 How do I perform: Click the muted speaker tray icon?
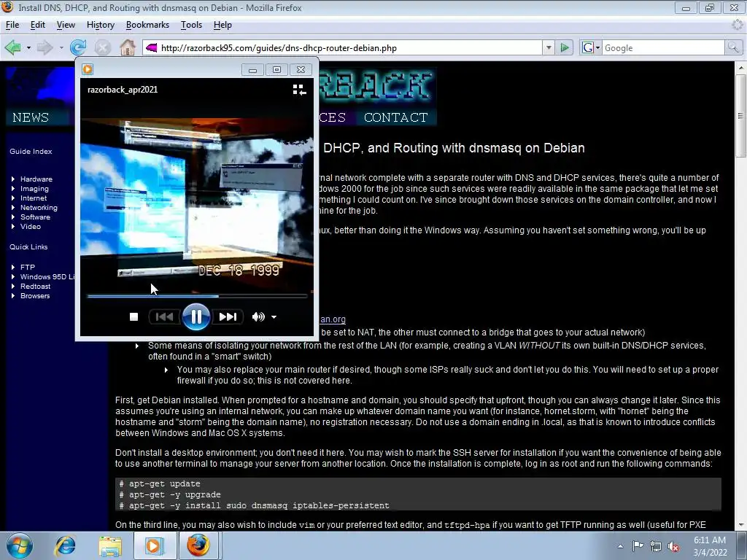click(673, 547)
